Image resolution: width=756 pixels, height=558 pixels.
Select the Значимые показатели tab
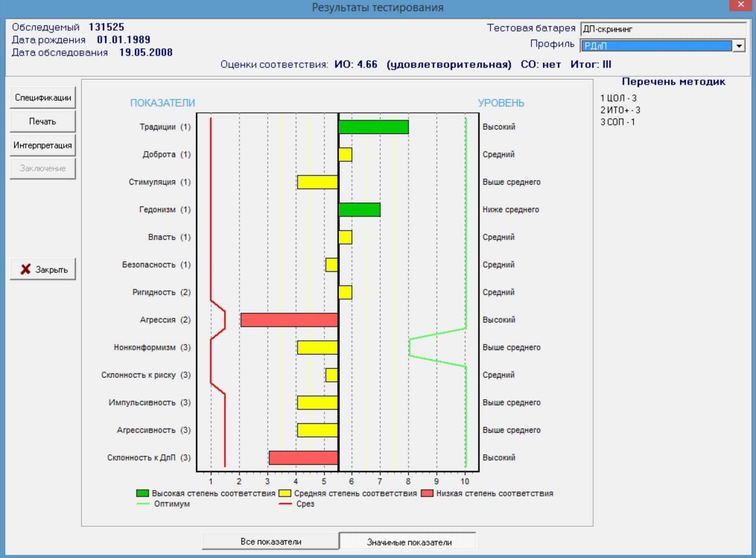(x=409, y=542)
